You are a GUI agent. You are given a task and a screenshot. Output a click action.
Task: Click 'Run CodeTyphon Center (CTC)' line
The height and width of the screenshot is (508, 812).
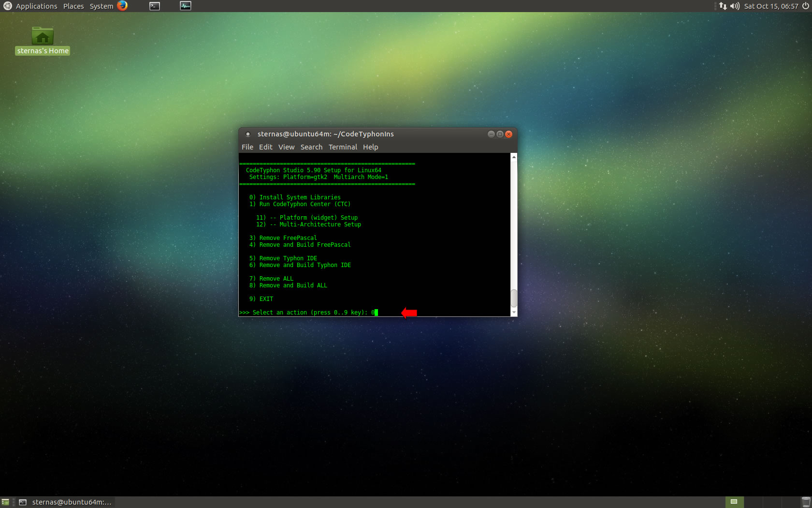[300, 204]
